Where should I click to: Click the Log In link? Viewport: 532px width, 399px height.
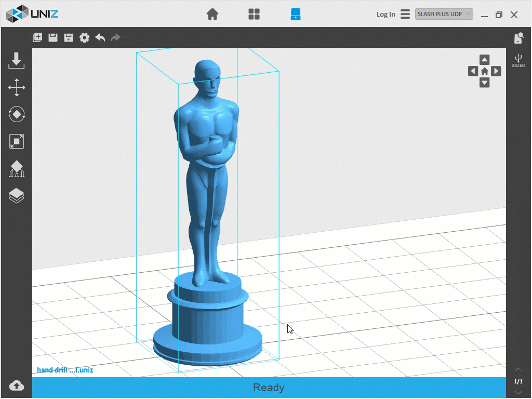click(386, 14)
